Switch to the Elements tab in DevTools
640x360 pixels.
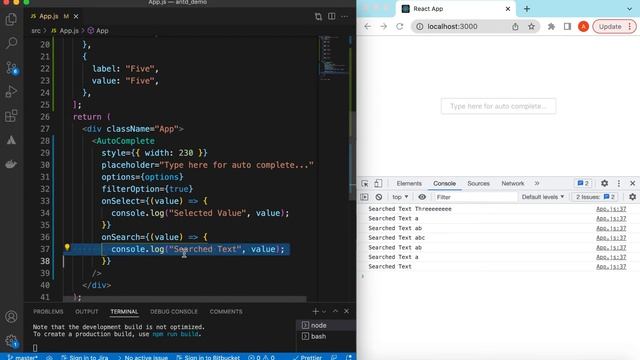(409, 183)
